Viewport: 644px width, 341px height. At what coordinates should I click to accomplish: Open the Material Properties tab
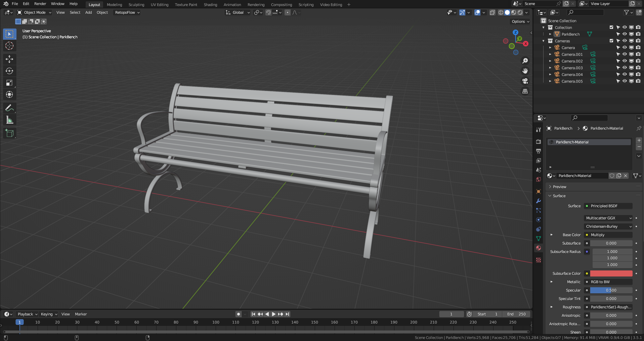click(x=538, y=248)
